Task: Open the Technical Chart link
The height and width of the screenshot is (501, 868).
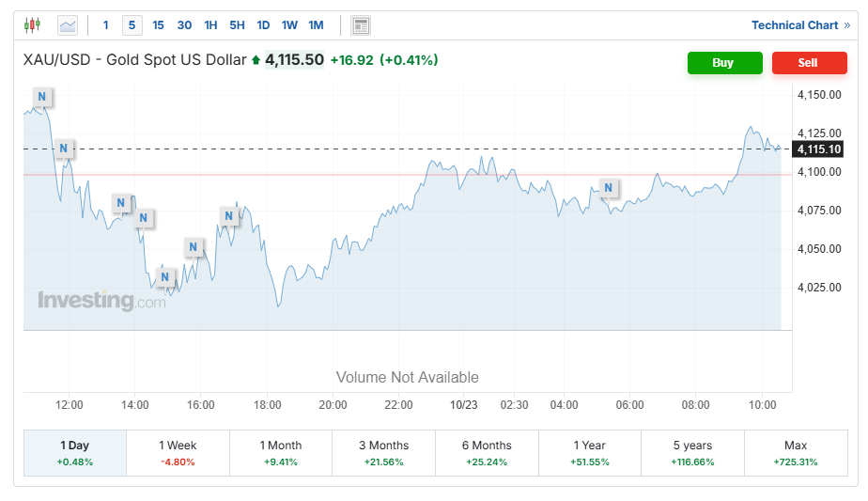Action: tap(799, 25)
